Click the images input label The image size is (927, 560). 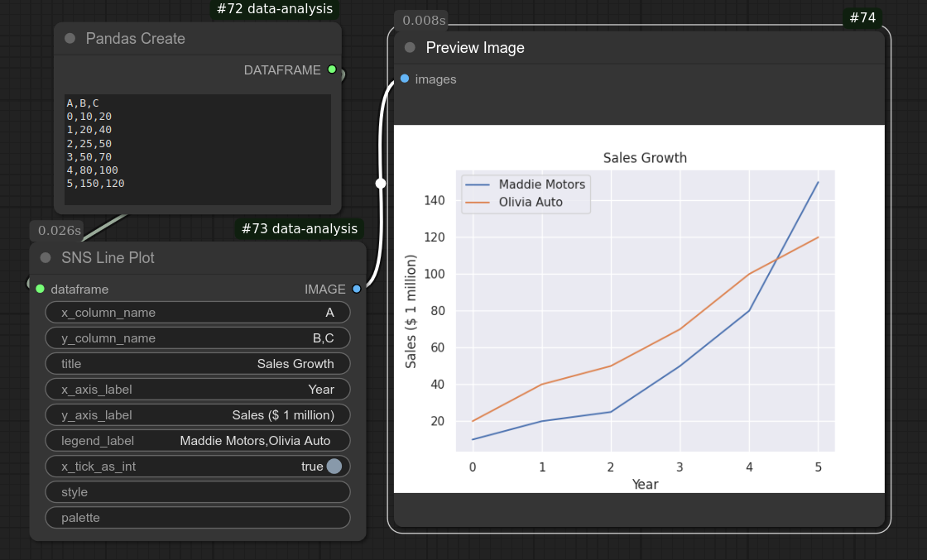[435, 79]
